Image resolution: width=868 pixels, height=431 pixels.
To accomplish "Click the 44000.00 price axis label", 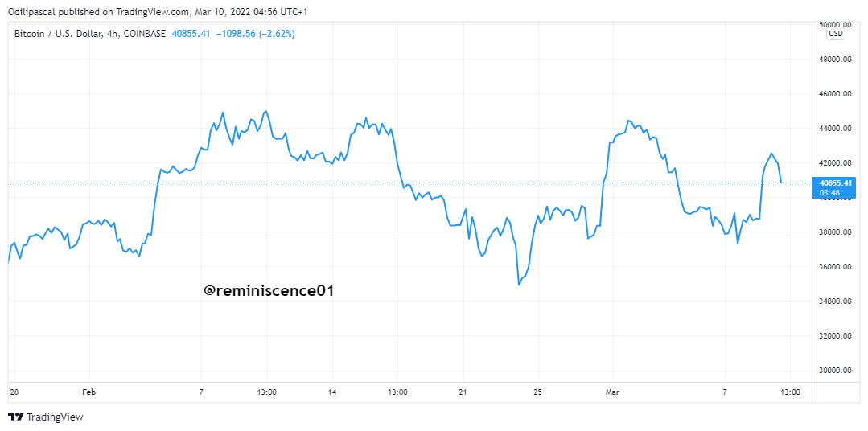I will coord(835,129).
